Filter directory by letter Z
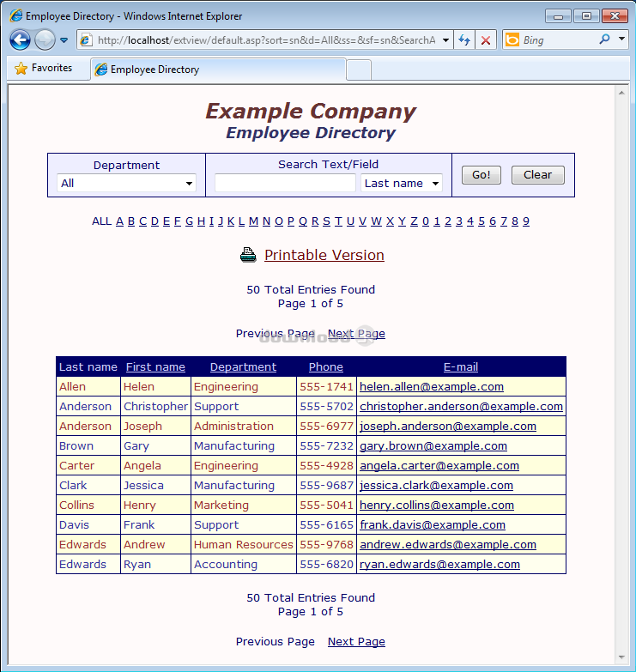Image resolution: width=636 pixels, height=672 pixels. point(414,221)
